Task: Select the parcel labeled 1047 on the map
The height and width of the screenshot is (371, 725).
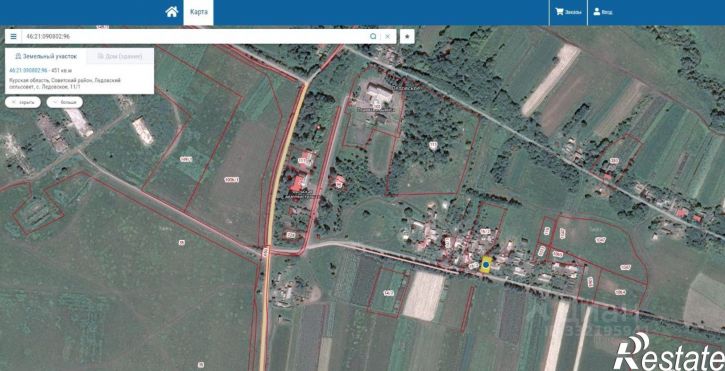Action: click(600, 240)
